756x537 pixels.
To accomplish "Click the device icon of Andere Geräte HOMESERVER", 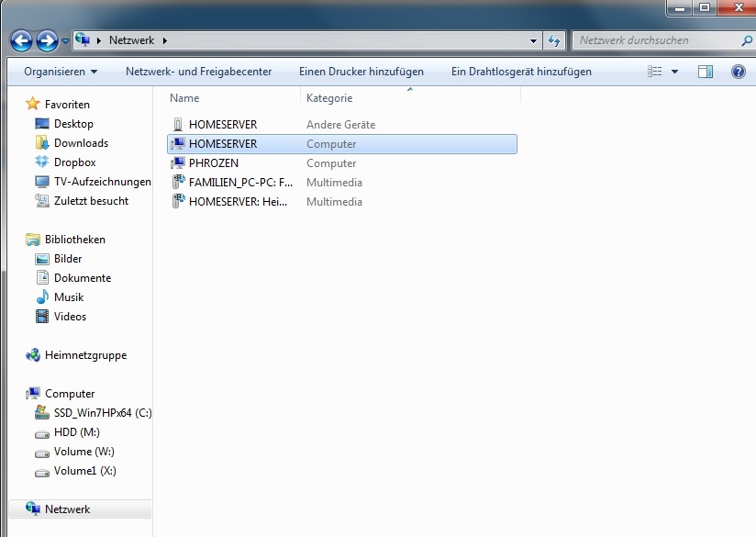I will [178, 125].
